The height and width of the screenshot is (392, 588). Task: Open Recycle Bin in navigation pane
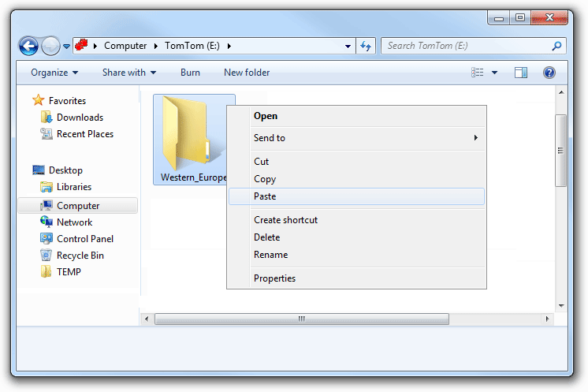(80, 256)
